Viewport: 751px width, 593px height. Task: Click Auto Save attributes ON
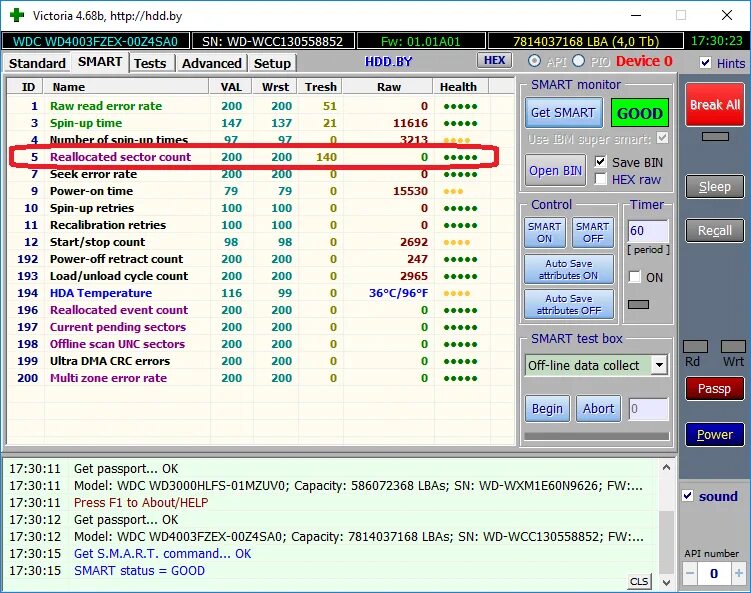[x=569, y=270]
